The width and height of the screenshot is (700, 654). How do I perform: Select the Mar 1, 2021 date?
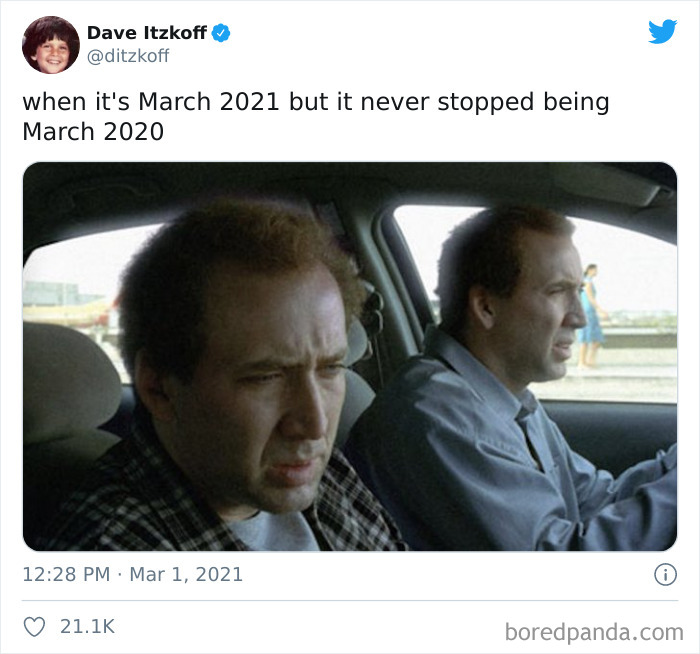[x=186, y=575]
